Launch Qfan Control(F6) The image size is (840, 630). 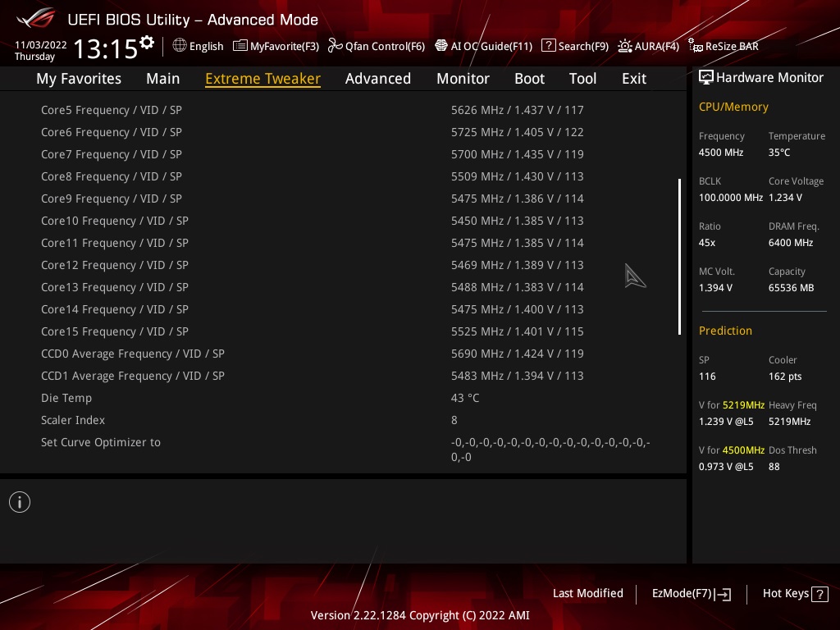pos(386,46)
